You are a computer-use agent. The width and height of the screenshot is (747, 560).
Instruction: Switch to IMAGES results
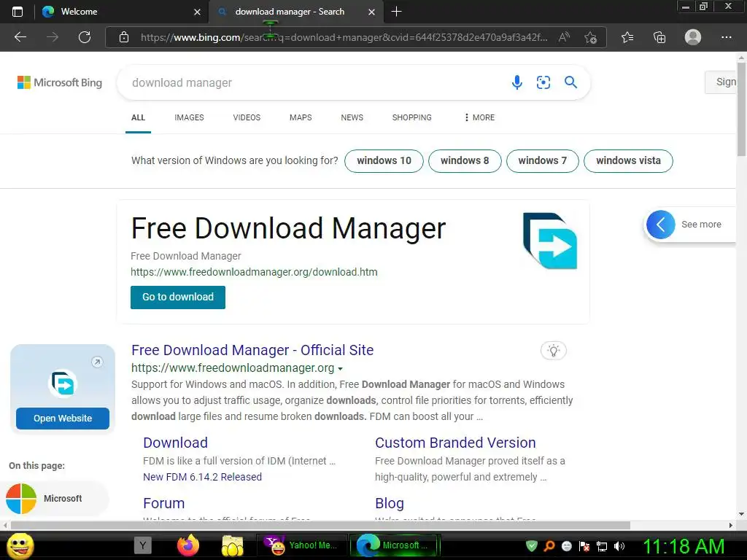(189, 117)
